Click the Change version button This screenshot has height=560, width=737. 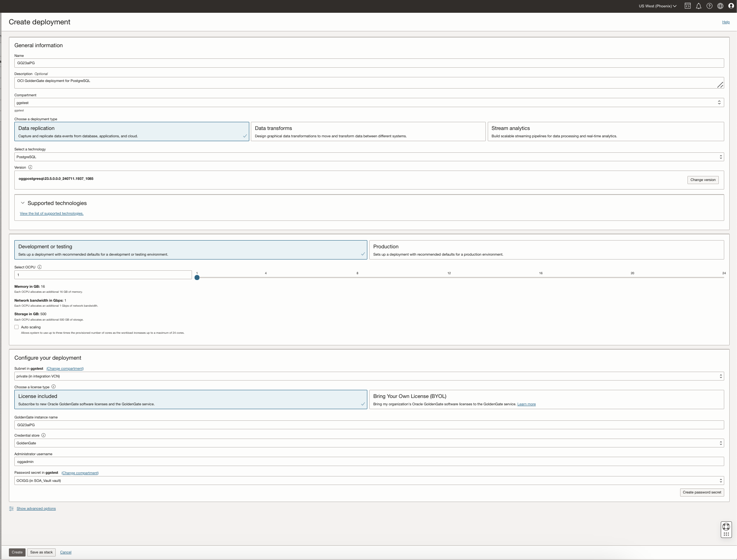(703, 180)
